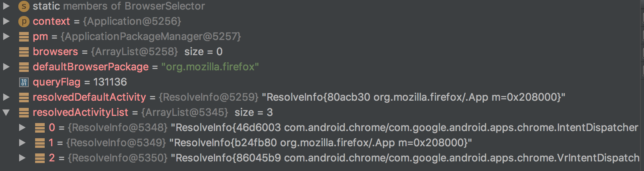Expand the defaultBrowserPackage string node

[x=6, y=67]
